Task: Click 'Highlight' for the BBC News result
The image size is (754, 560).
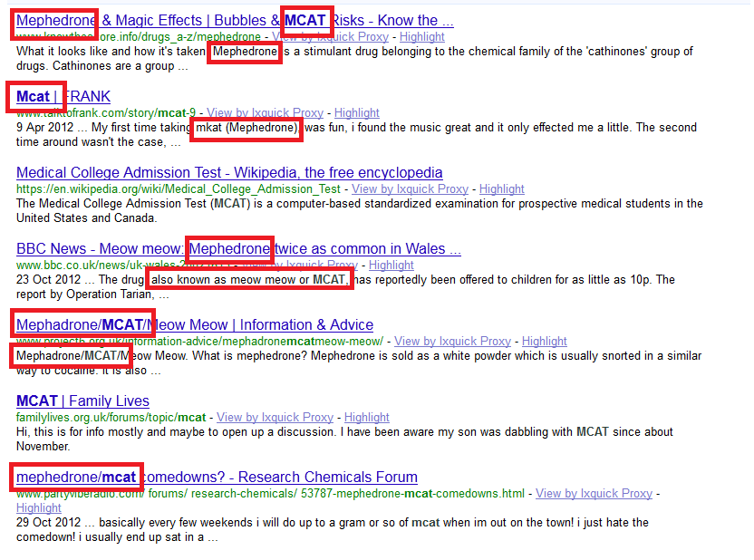Action: 391,265
